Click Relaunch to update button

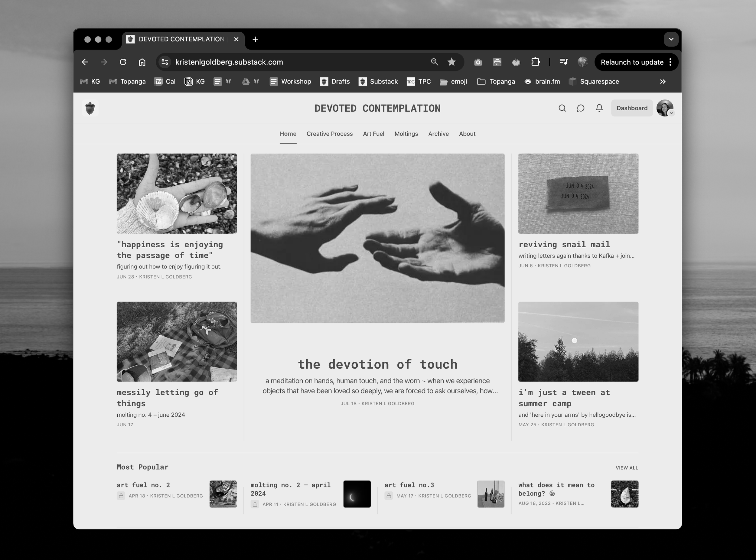[x=632, y=62]
